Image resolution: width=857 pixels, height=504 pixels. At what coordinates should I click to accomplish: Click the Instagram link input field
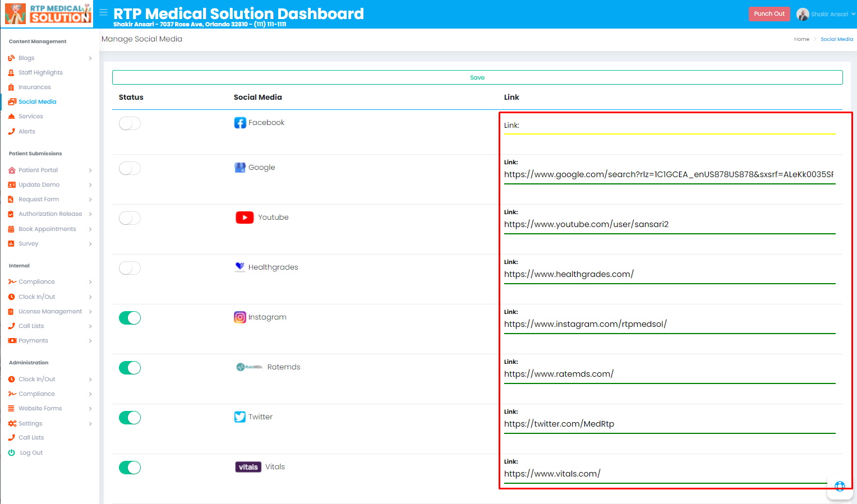pos(670,324)
